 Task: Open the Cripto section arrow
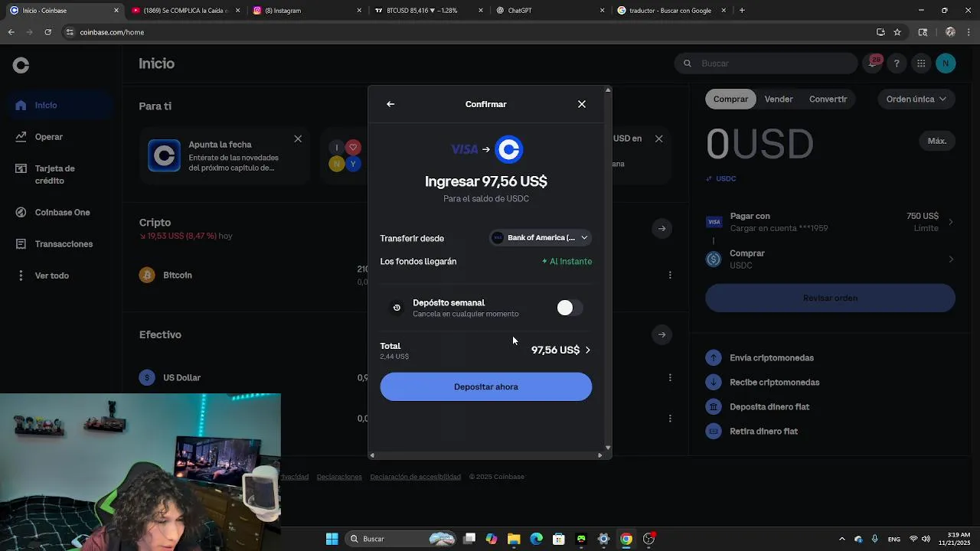pos(661,228)
